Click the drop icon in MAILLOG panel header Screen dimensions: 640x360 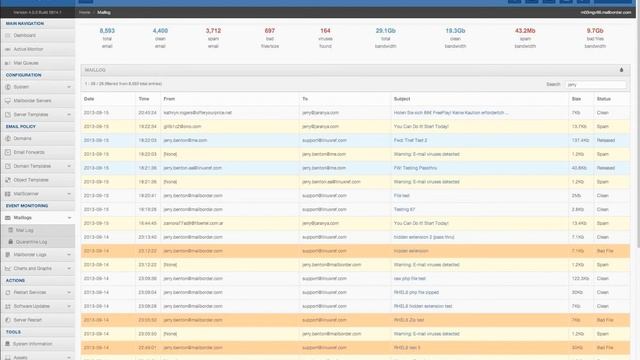tap(622, 70)
